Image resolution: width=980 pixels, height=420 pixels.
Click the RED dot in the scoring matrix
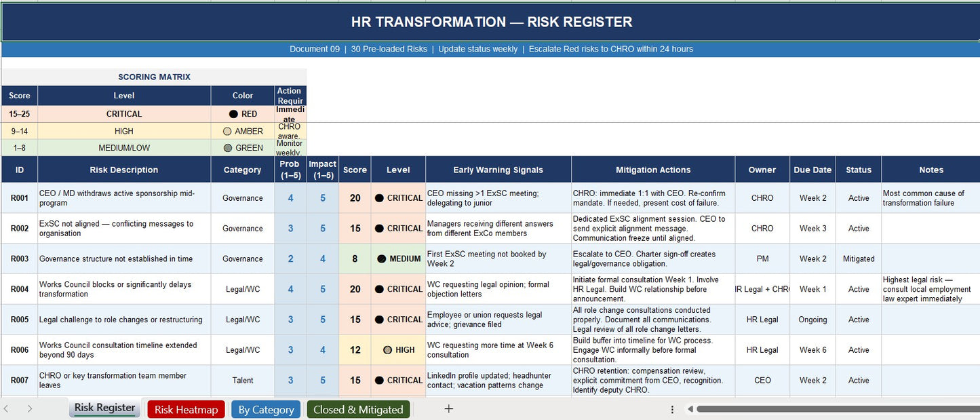[x=234, y=113]
